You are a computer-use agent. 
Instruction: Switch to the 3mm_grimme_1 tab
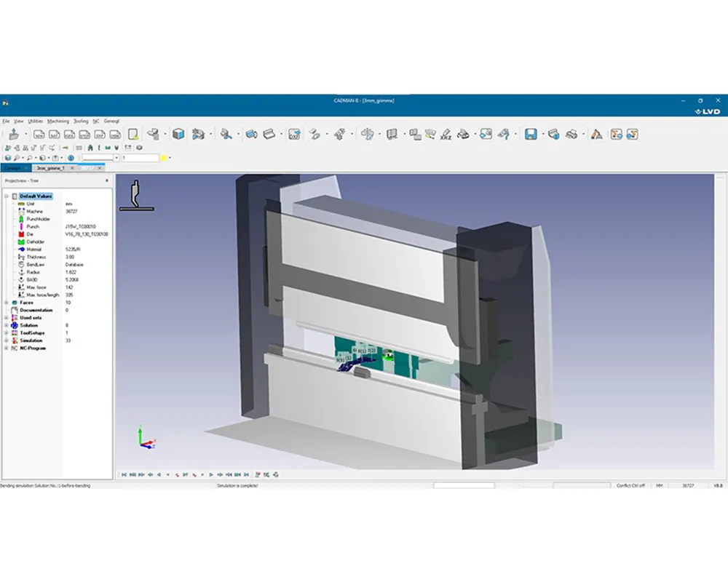[51, 168]
